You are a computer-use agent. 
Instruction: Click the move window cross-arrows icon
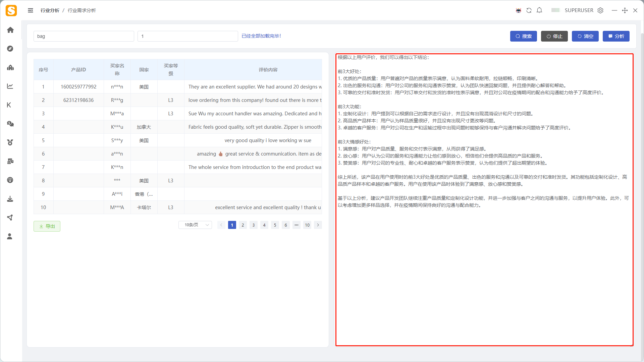click(x=625, y=10)
